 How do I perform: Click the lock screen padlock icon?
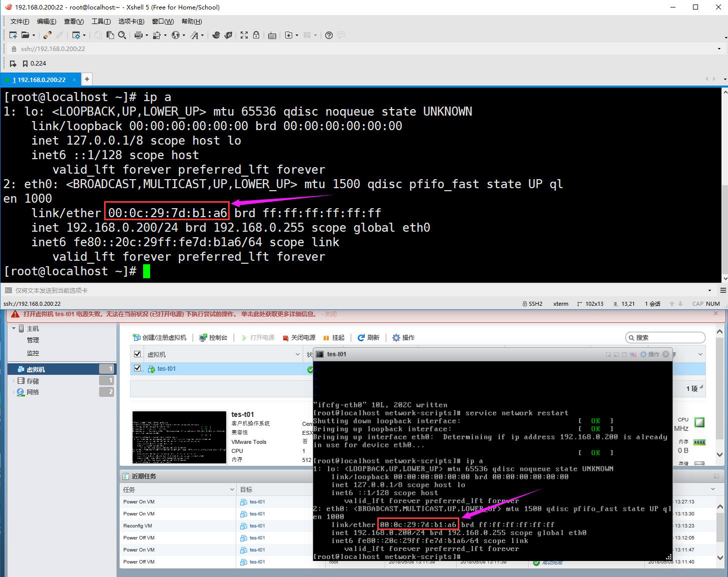point(256,35)
